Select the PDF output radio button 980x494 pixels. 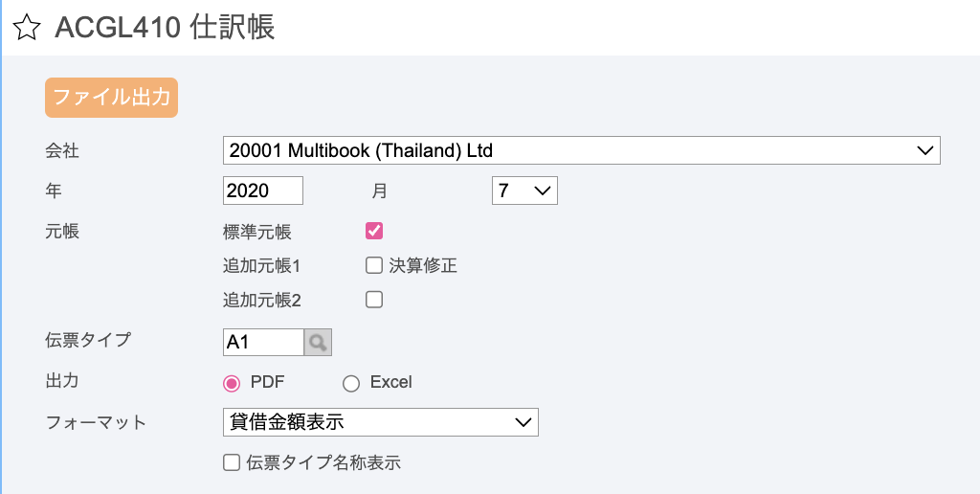coord(232,383)
